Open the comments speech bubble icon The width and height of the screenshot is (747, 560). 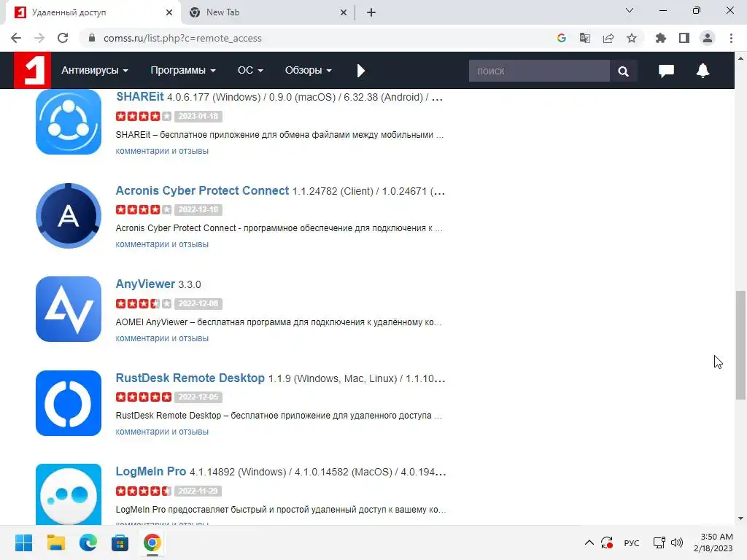pos(666,71)
